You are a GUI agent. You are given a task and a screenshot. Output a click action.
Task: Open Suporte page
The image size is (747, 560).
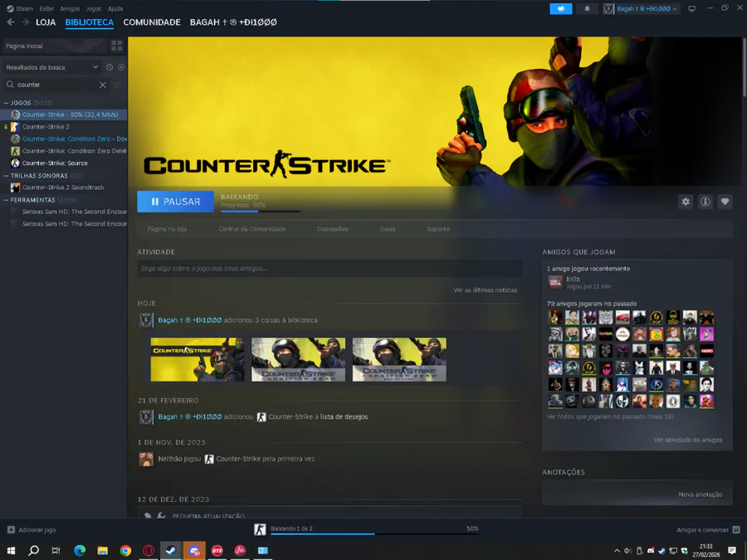point(437,229)
